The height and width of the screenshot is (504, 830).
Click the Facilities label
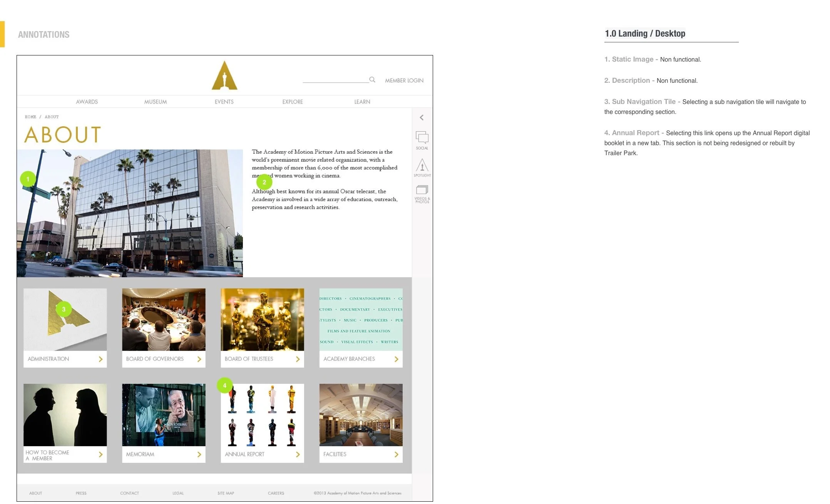click(335, 454)
